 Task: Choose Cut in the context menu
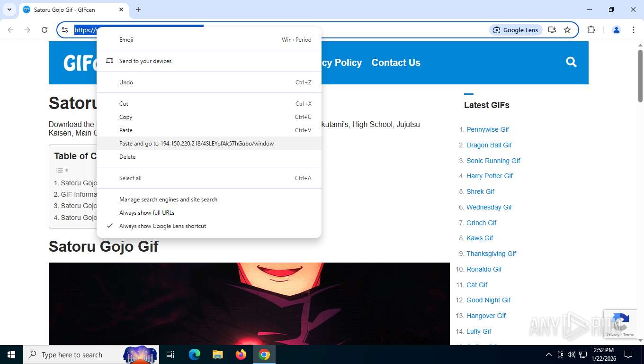pyautogui.click(x=209, y=104)
